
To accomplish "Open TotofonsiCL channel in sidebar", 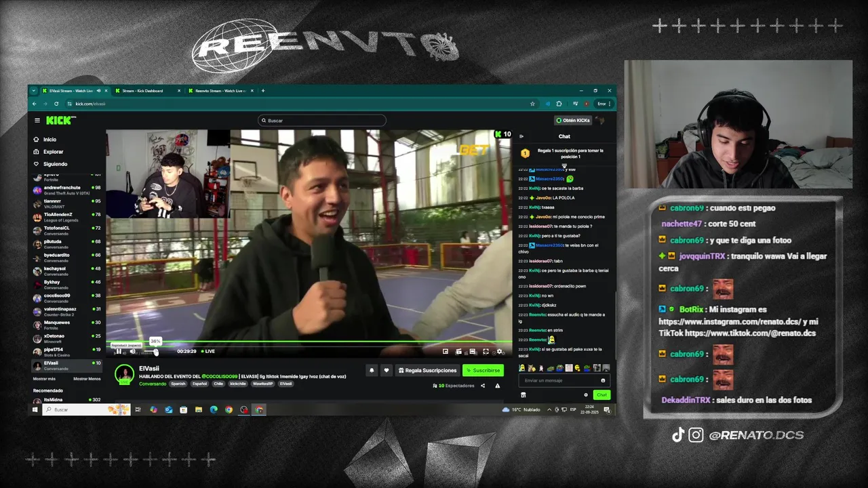I will 66,230.
